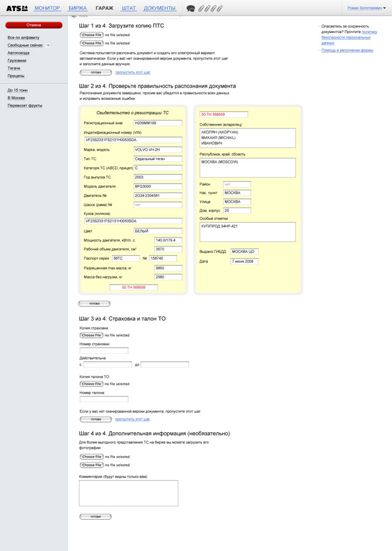Select the ГАРАЖ tab
Viewport: 392px width, 551px height.
tap(104, 8)
